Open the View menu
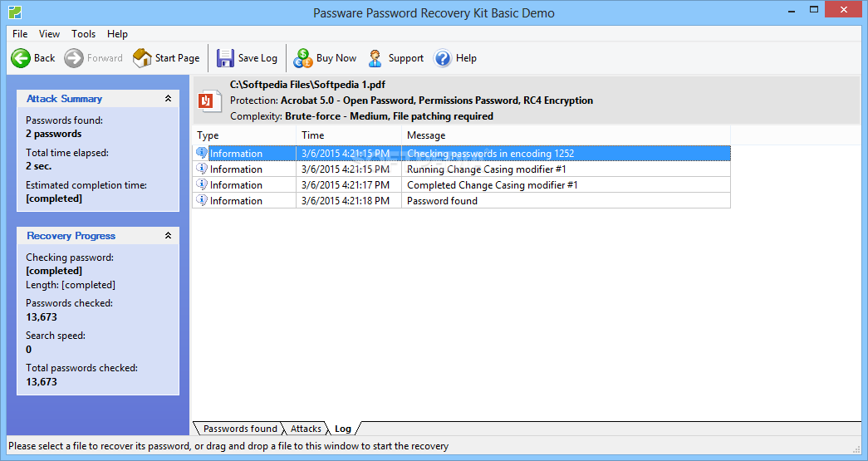This screenshot has height=461, width=868. point(49,34)
